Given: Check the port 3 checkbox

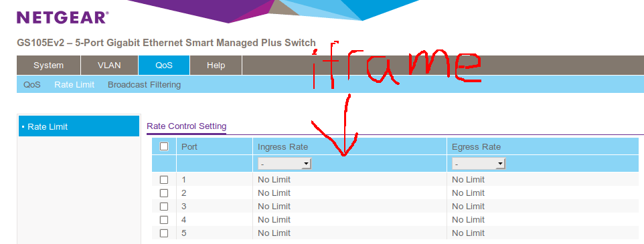Looking at the screenshot, I should 164,207.
